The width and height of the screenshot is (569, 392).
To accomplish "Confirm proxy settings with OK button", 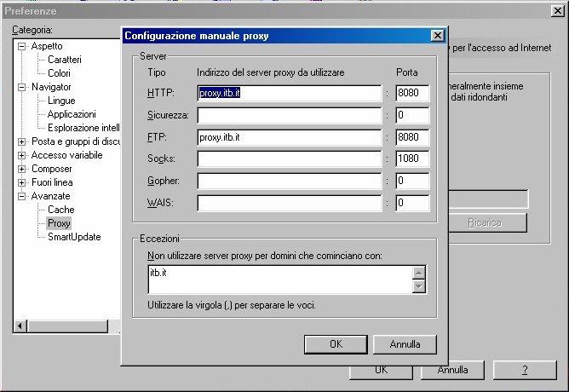I will point(336,344).
